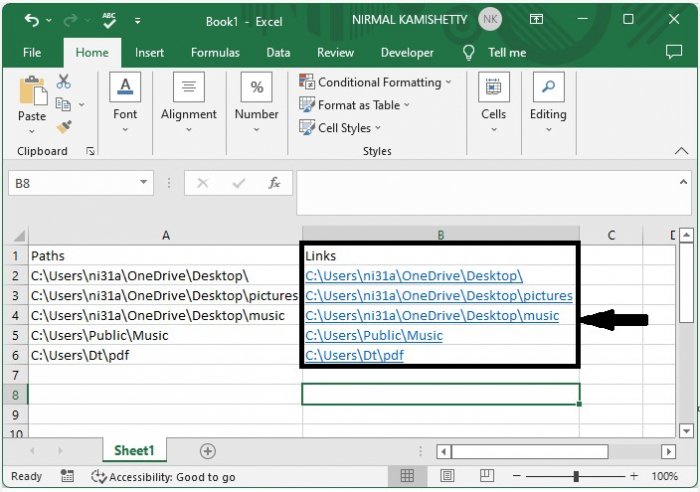Open Conditional Formatting dropdown

coord(375,82)
